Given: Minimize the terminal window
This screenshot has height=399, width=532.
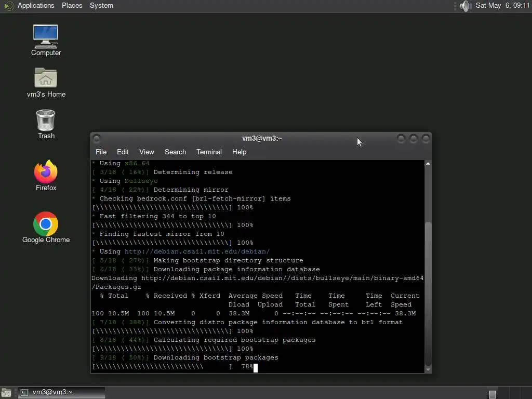Looking at the screenshot, I should coord(401,138).
